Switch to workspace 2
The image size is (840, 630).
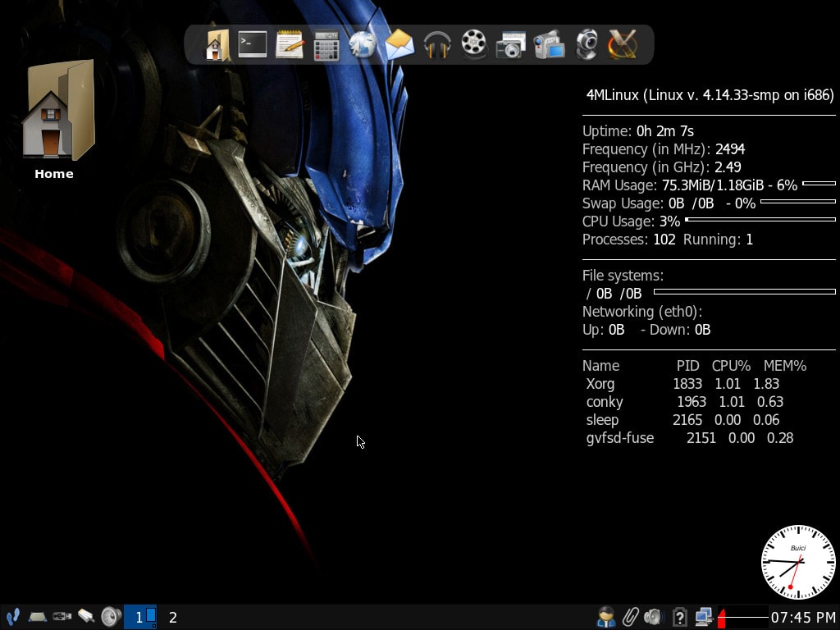(x=172, y=617)
